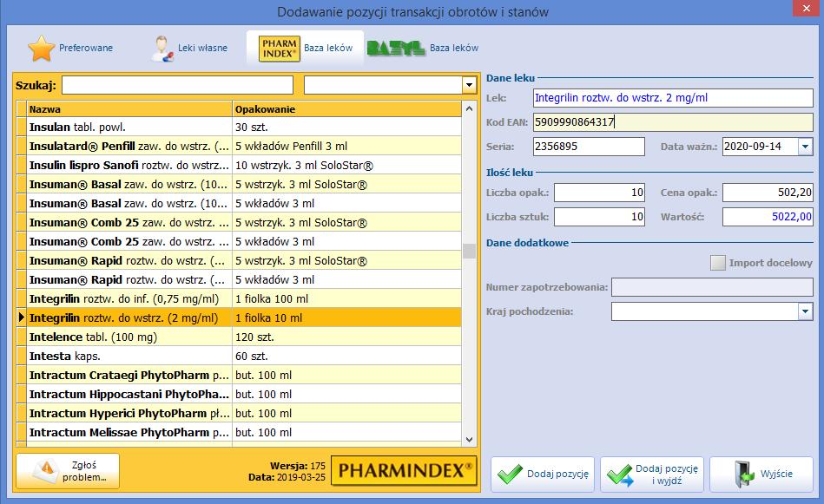The image size is (824, 504).
Task: Click the scroll up arrow of the drug list
Action: (469, 108)
